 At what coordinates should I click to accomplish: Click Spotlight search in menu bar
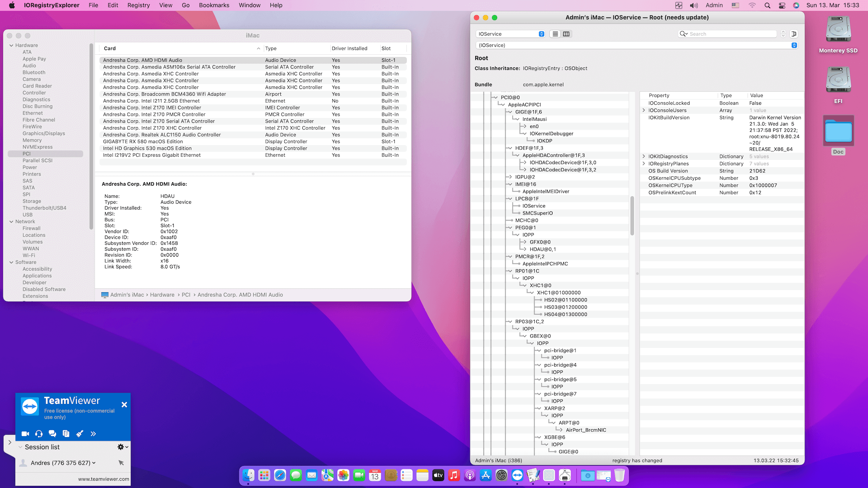point(767,5)
